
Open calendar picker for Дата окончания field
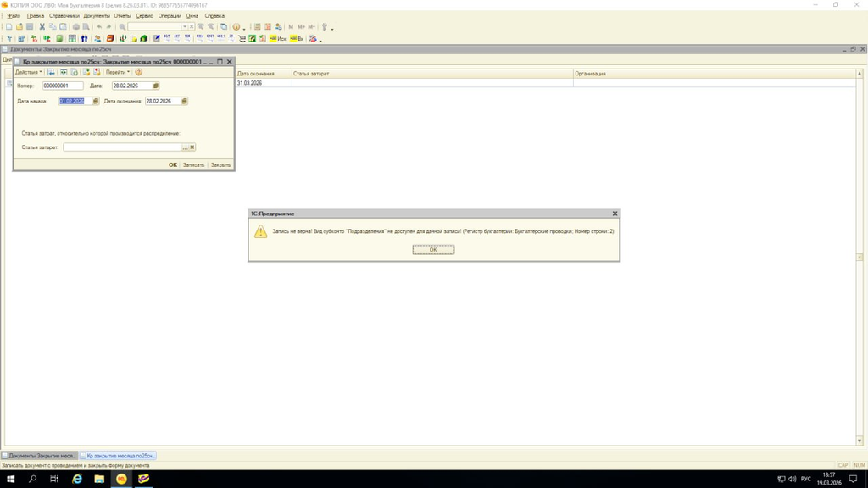click(x=184, y=101)
